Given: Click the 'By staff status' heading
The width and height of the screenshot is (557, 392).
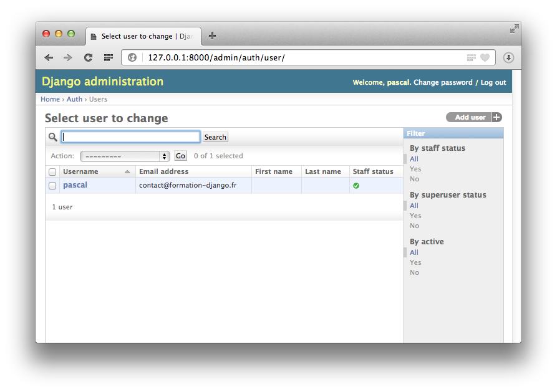Looking at the screenshot, I should 437,148.
